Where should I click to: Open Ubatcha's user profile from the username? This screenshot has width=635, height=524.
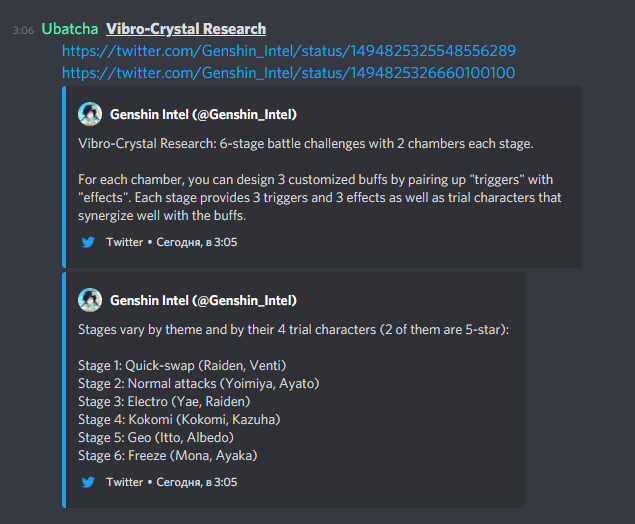pyautogui.click(x=69, y=29)
